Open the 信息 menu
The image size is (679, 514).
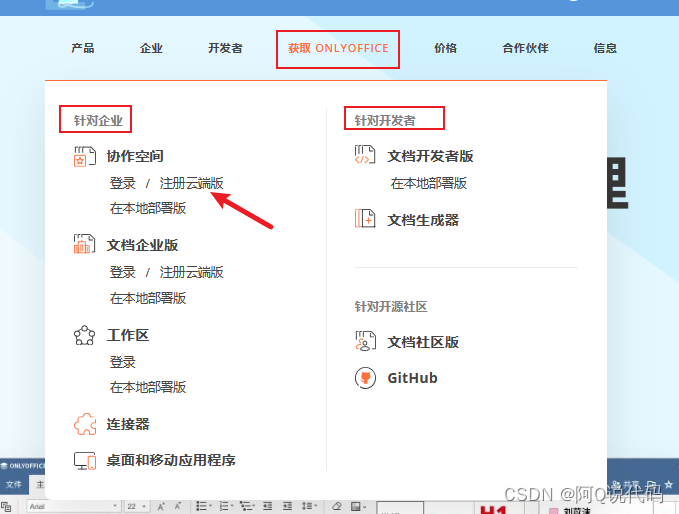click(605, 48)
